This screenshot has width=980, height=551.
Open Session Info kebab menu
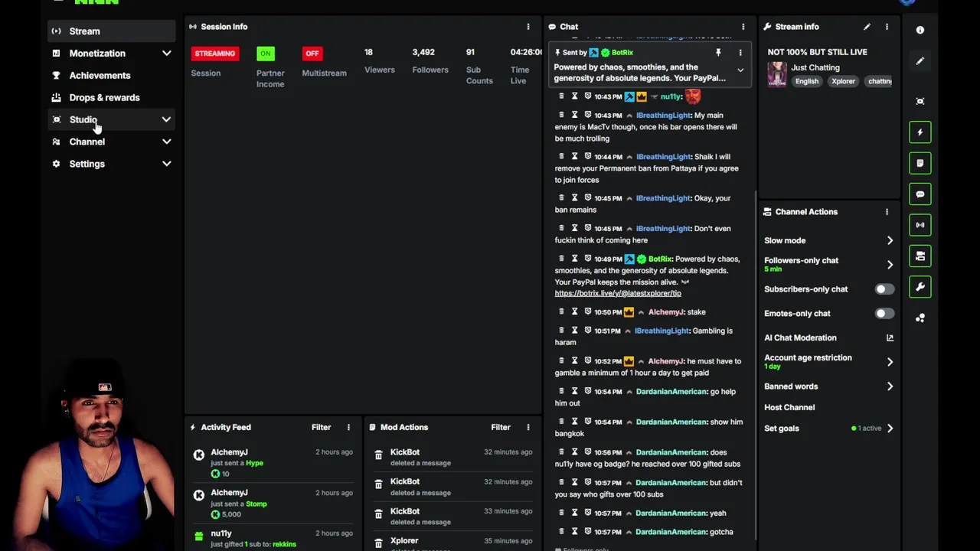(x=528, y=27)
